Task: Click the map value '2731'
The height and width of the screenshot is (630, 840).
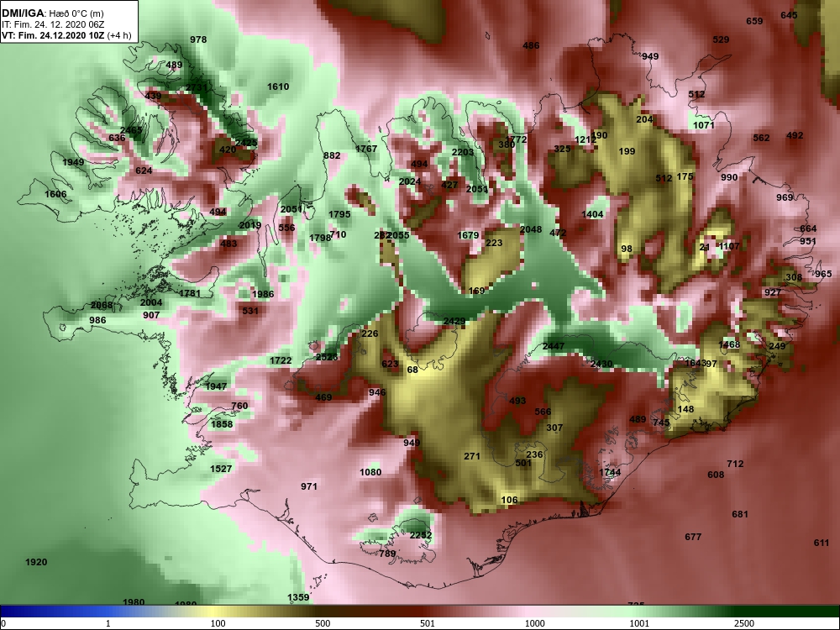Action: point(197,88)
